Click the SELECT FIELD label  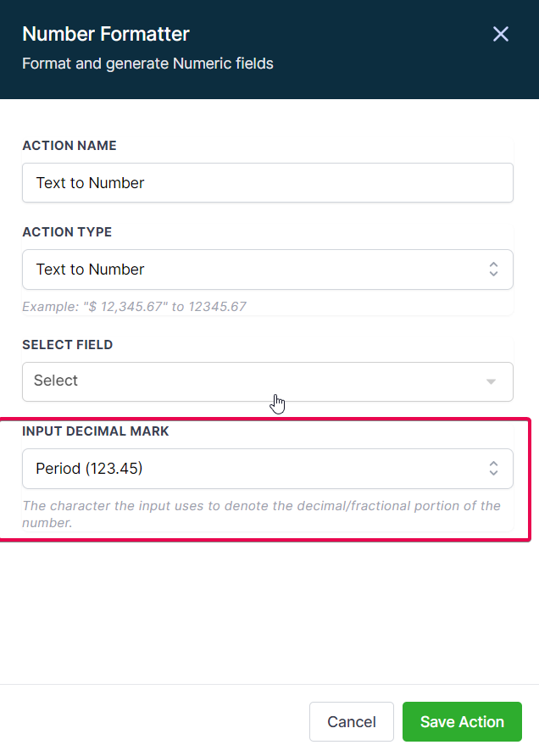pos(68,345)
